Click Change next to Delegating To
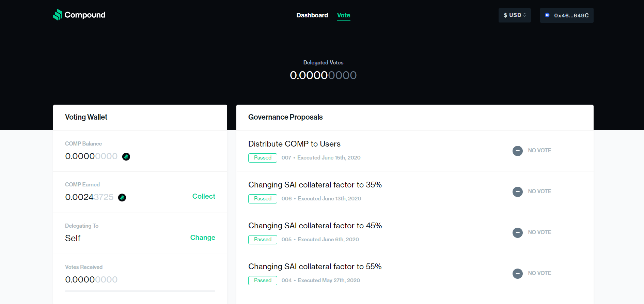This screenshot has width=644, height=304. (203, 238)
